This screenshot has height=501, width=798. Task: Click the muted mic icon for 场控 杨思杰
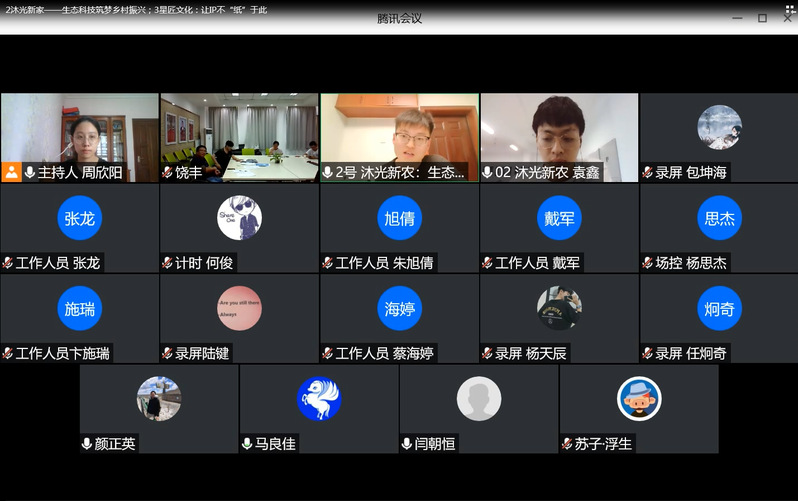(647, 263)
